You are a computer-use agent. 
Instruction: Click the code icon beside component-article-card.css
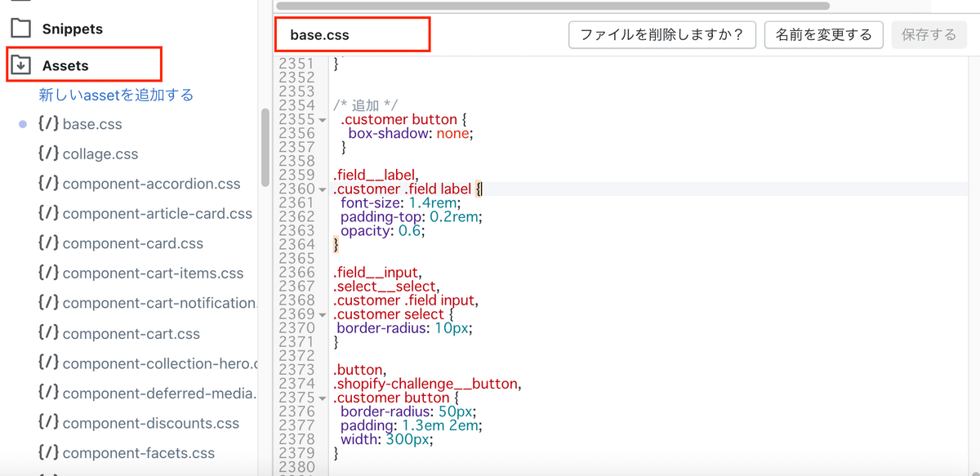click(48, 213)
